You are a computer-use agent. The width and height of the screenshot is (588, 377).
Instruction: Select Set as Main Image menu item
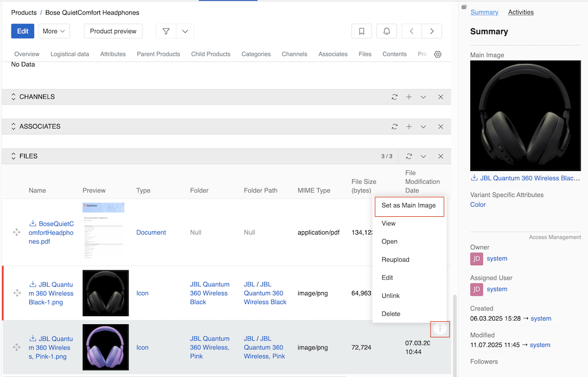tap(409, 205)
